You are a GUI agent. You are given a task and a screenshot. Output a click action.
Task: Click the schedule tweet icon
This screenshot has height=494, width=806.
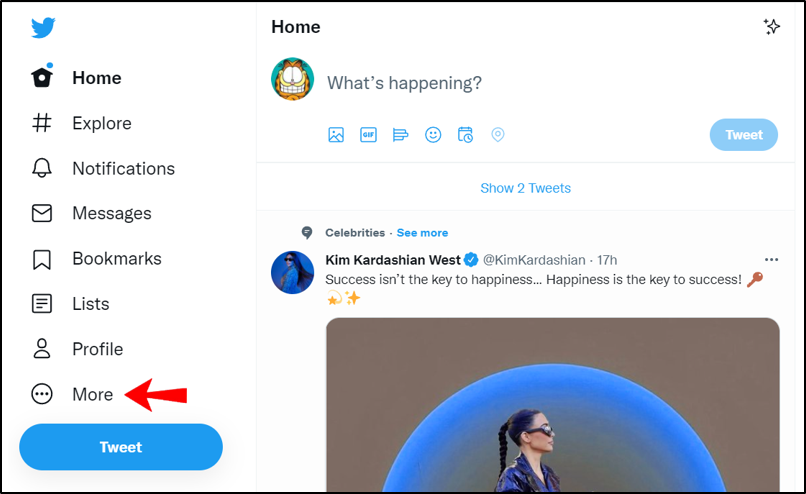click(465, 135)
